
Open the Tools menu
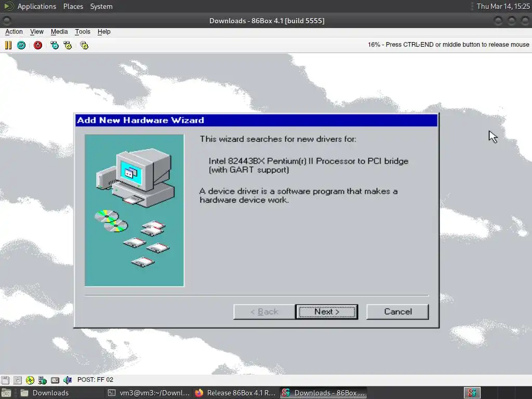click(83, 32)
